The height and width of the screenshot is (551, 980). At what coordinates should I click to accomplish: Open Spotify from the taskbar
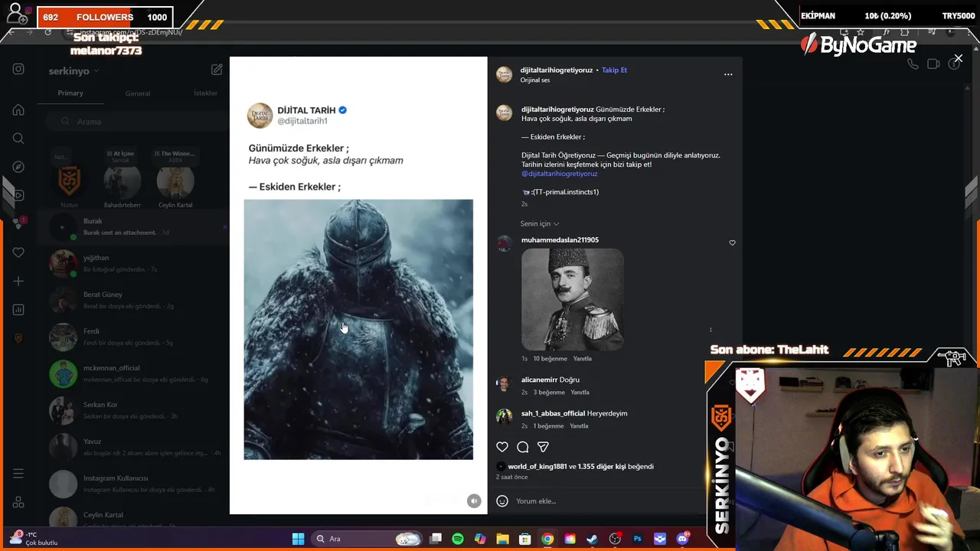coord(458,539)
